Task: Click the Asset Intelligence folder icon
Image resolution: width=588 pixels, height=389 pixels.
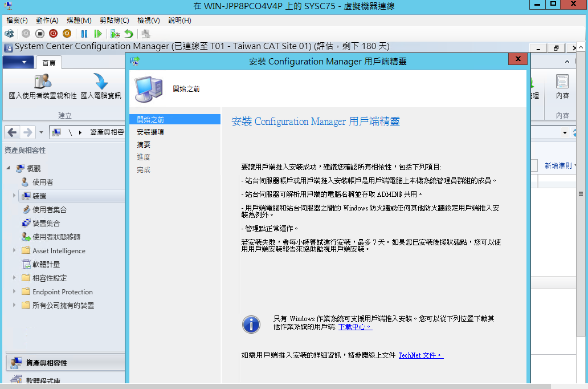Action: click(x=26, y=250)
